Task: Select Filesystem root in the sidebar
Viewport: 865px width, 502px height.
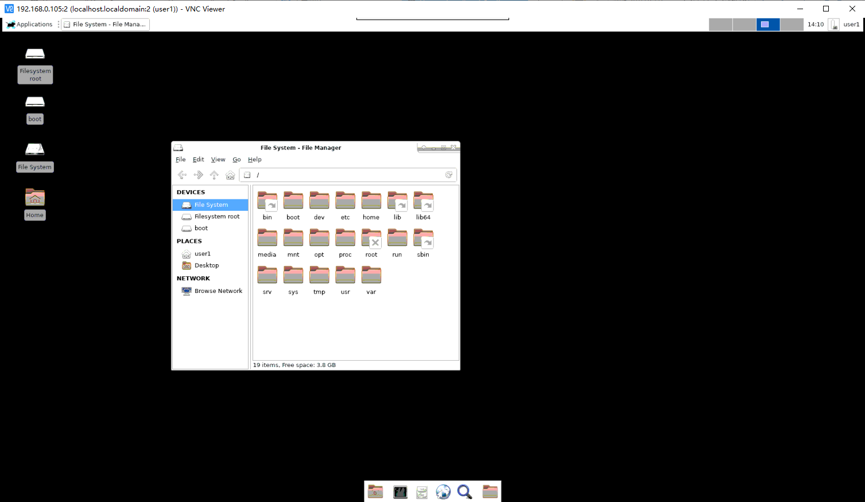Action: pyautogui.click(x=210, y=217)
